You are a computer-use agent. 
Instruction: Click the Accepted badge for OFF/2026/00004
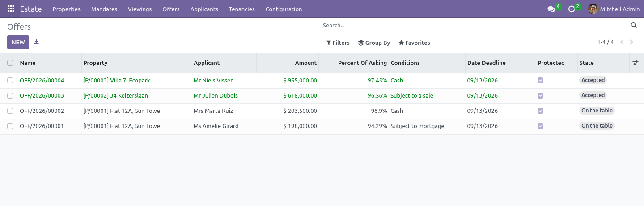pyautogui.click(x=593, y=80)
